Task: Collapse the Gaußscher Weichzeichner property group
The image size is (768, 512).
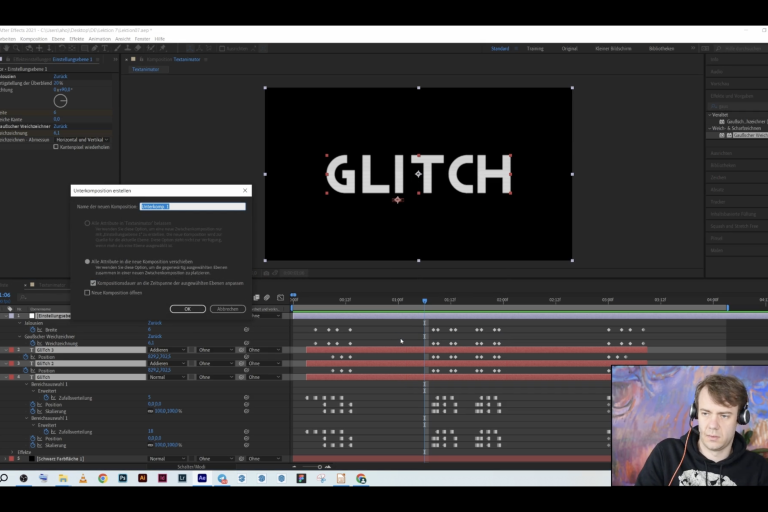Action: [x=19, y=336]
